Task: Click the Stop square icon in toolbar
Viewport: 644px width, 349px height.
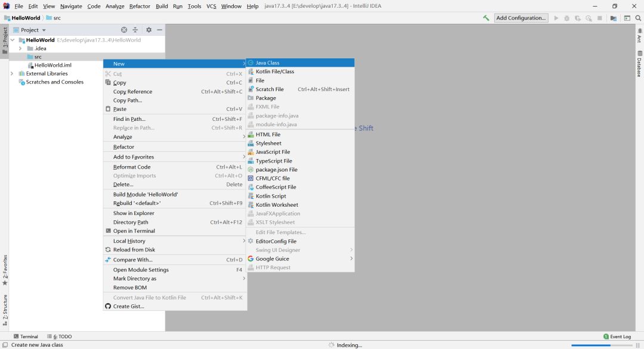Action: click(x=600, y=18)
